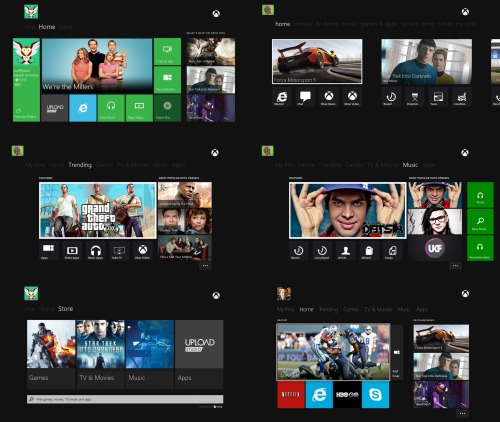Viewport: 500px width, 422px height.
Task: Select the Snap TV icon below Grand Theft Auto
Action: point(119,251)
